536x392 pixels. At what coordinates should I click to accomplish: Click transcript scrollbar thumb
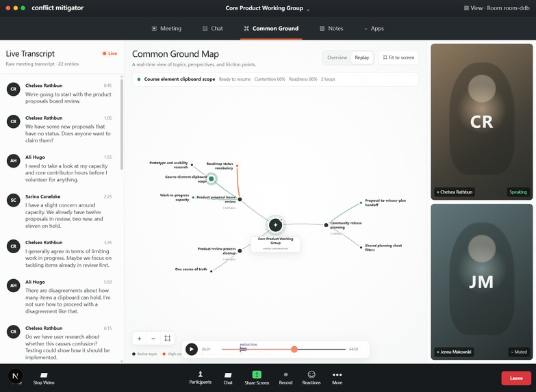(122, 125)
